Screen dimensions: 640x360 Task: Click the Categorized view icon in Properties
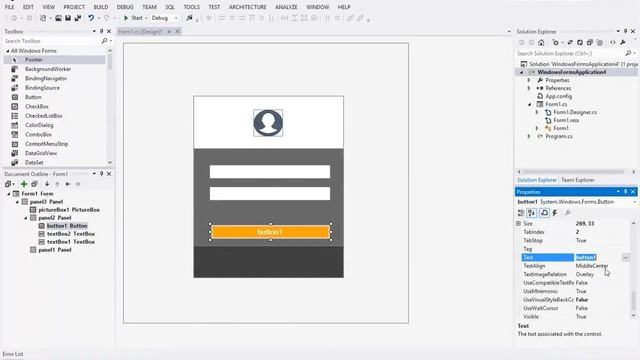(521, 213)
